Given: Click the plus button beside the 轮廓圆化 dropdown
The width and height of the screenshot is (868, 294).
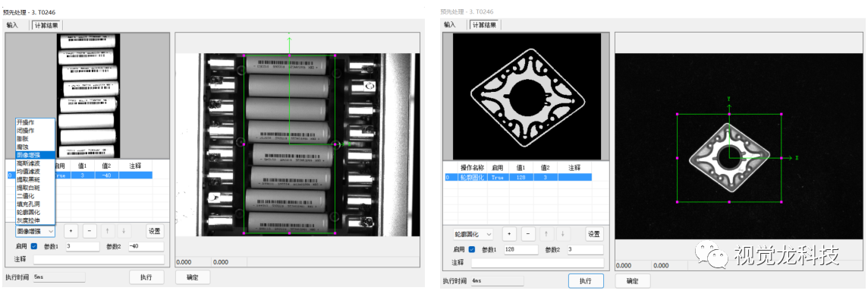Looking at the screenshot, I should tap(509, 234).
